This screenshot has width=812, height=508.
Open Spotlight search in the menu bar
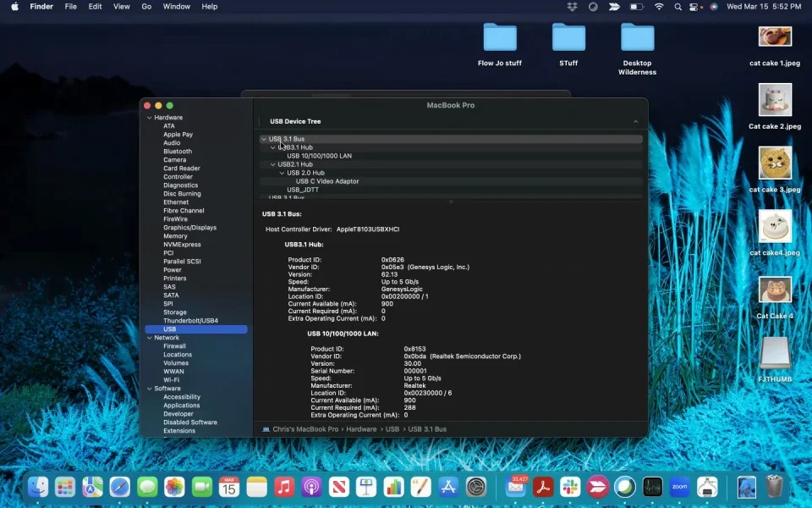pos(678,7)
